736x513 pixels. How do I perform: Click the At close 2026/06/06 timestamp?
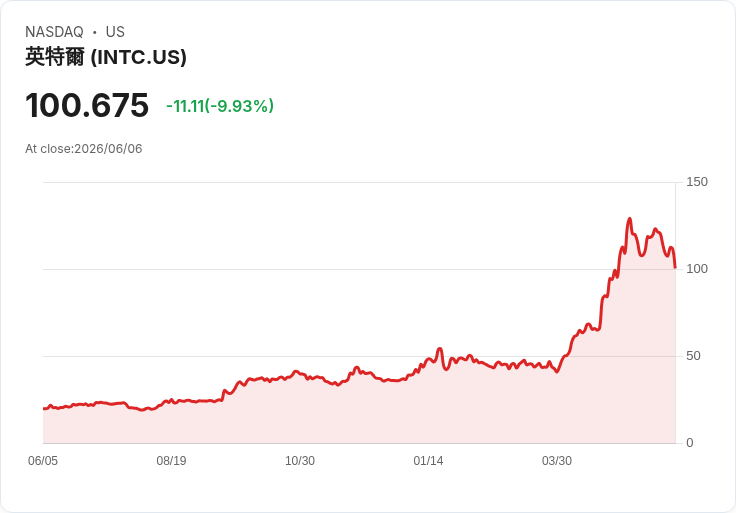pos(84,149)
